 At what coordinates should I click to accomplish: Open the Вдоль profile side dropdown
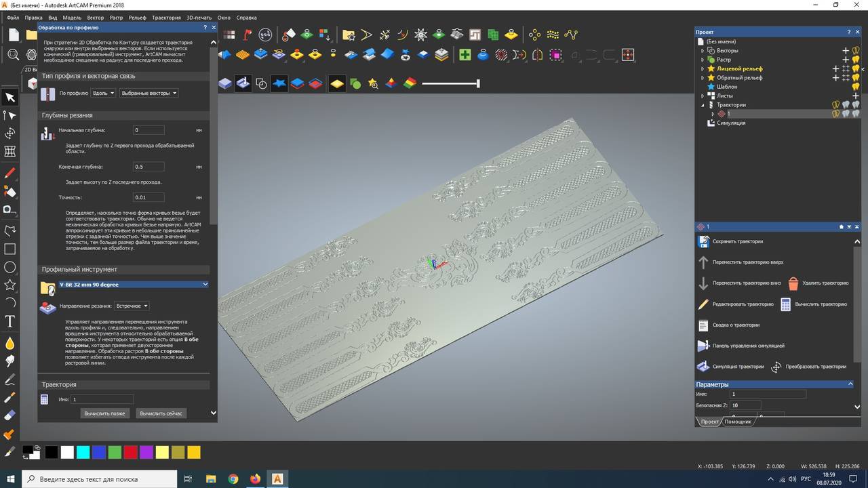tap(104, 93)
